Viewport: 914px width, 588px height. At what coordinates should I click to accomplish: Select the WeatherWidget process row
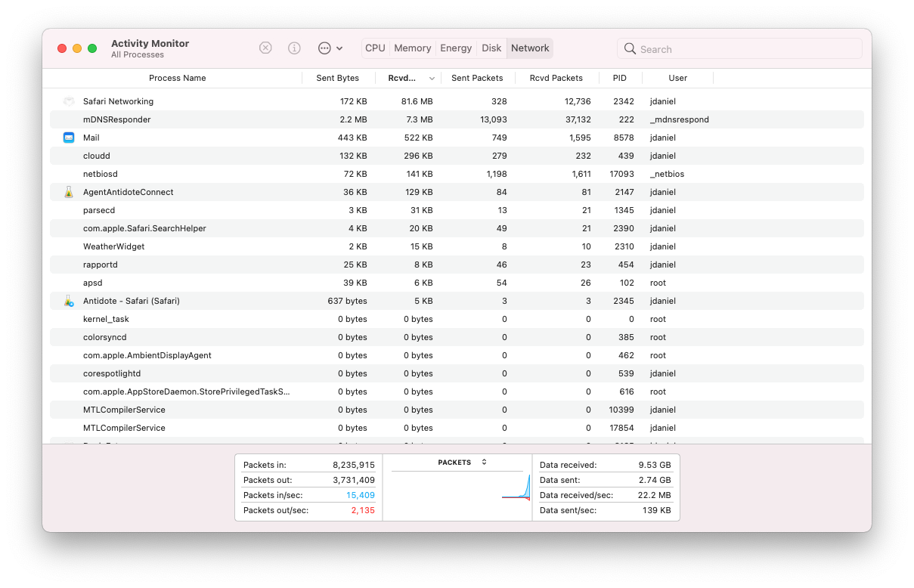pyautogui.click(x=457, y=246)
